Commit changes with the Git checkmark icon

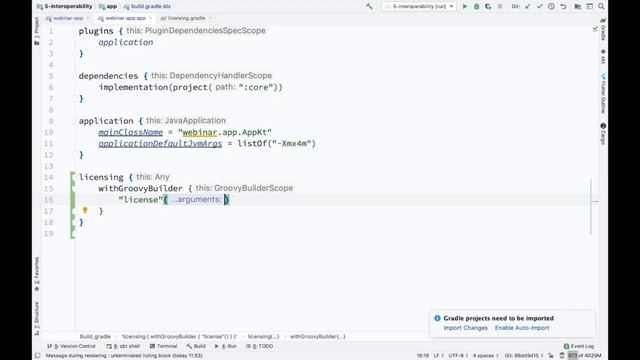pos(540,7)
